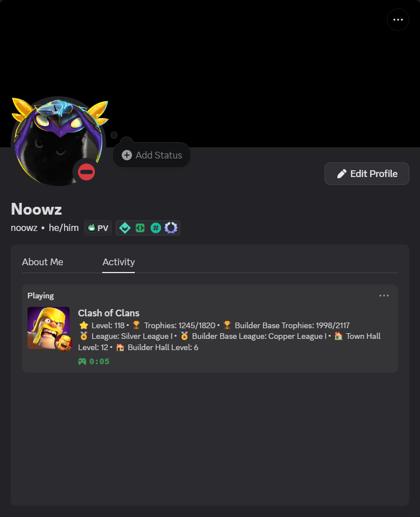Click the red Do Not Disturb status indicator
This screenshot has width=420, height=517.
click(x=86, y=172)
